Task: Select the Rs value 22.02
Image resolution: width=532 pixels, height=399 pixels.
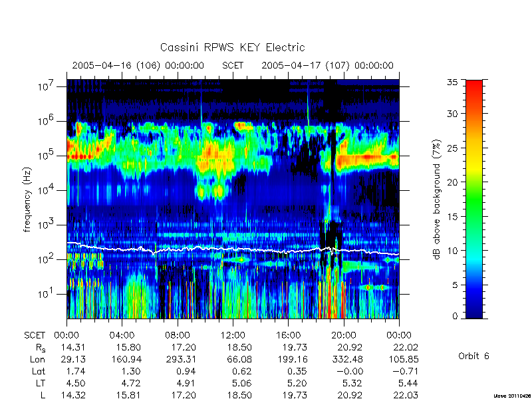Action: tap(405, 347)
